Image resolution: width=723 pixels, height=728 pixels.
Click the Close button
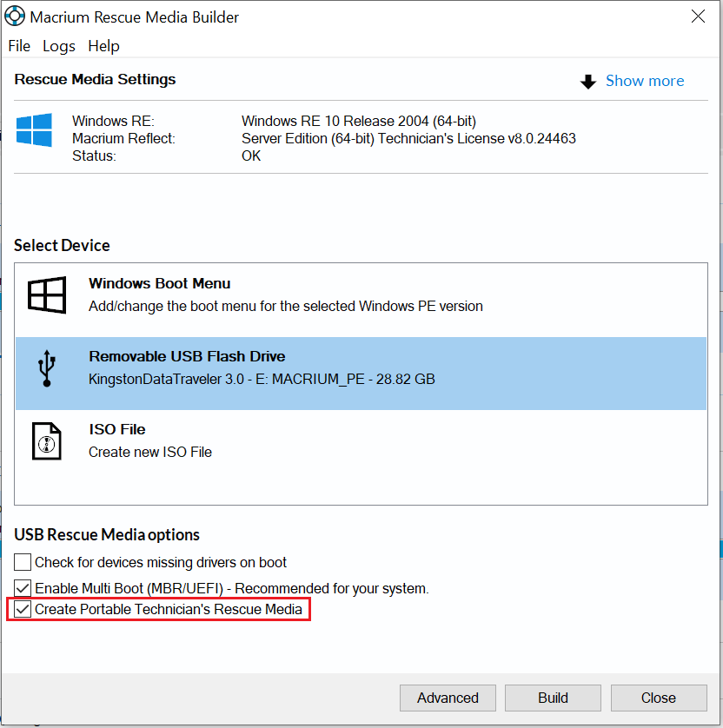pyautogui.click(x=659, y=698)
